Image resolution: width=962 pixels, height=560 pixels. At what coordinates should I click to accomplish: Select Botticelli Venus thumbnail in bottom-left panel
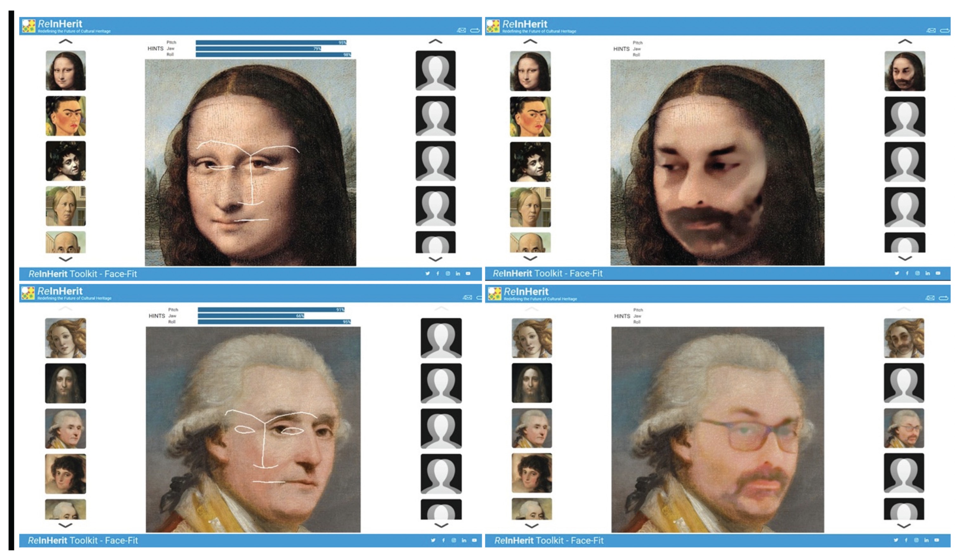66,338
